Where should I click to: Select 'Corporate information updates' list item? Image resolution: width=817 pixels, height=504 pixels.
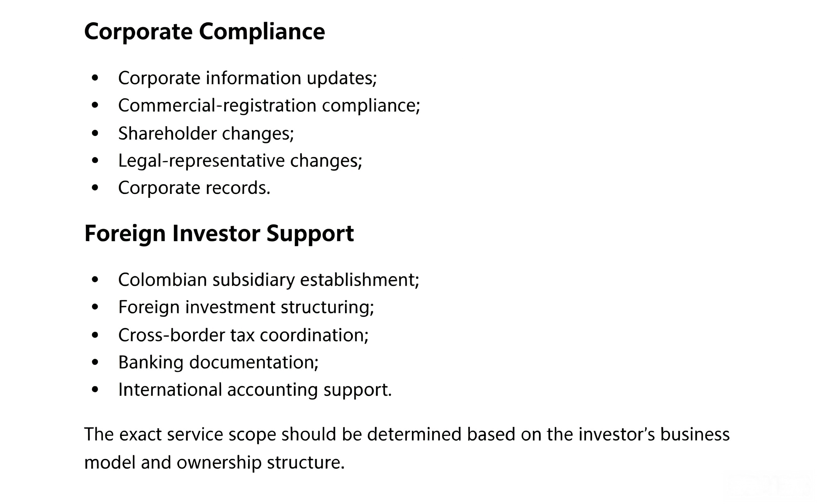click(x=247, y=78)
